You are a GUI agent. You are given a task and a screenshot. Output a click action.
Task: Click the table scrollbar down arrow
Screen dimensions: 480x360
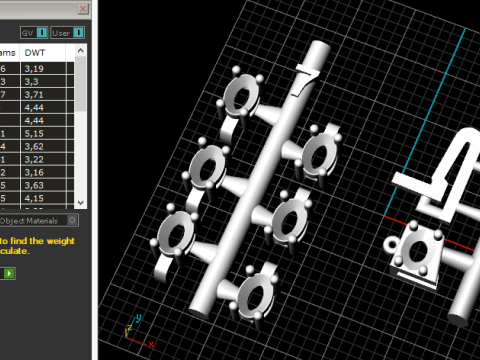[80, 202]
